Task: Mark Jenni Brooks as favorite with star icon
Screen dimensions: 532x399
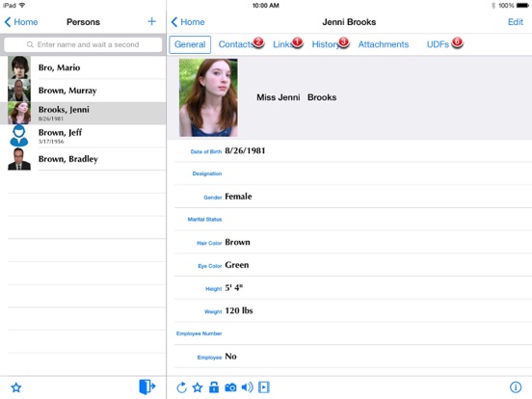Action: [198, 387]
